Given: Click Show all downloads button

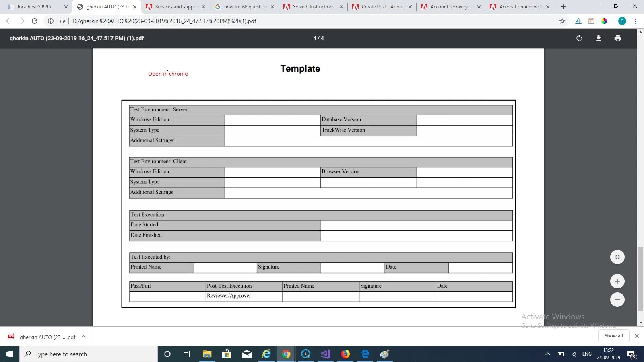Looking at the screenshot, I should (613, 336).
